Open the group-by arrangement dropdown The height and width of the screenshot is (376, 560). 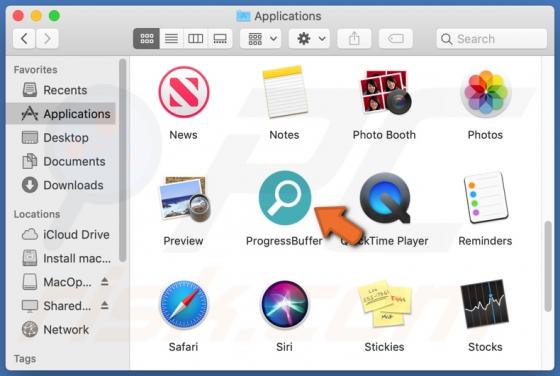(261, 39)
